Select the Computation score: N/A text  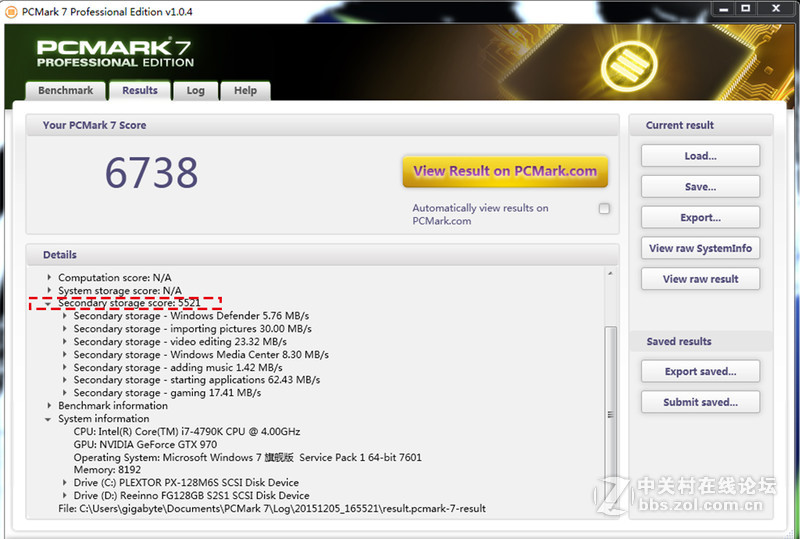point(115,277)
